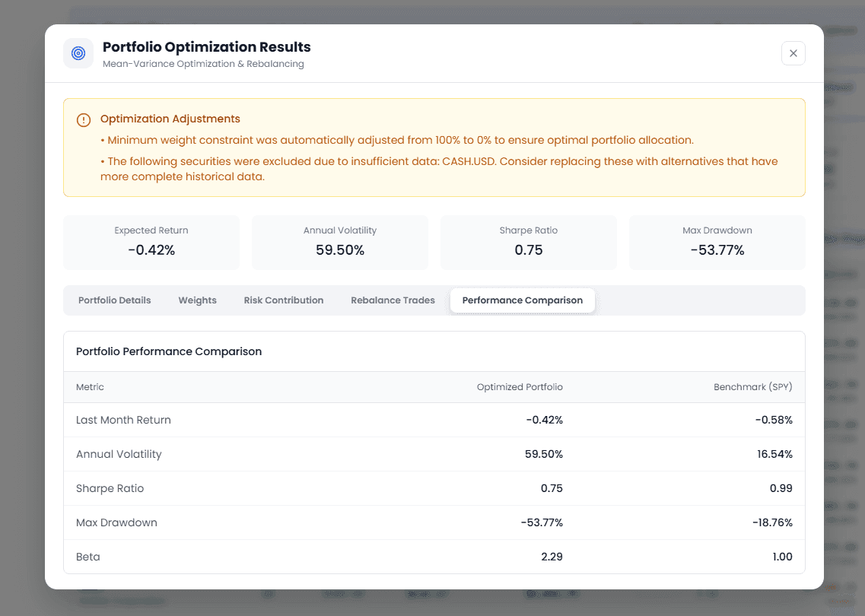Select the Sharpe Ratio row label in table
Image resolution: width=865 pixels, height=616 pixels.
pyautogui.click(x=110, y=488)
